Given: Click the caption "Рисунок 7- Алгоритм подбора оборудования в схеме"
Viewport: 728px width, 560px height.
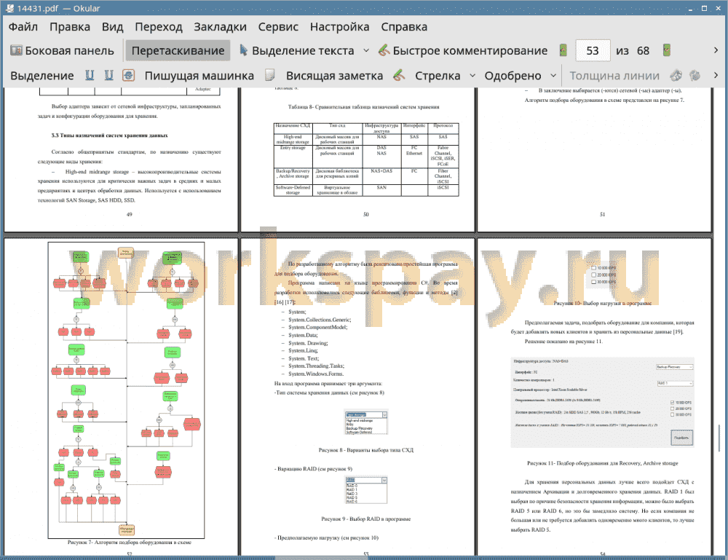Looking at the screenshot, I should pyautogui.click(x=129, y=542).
